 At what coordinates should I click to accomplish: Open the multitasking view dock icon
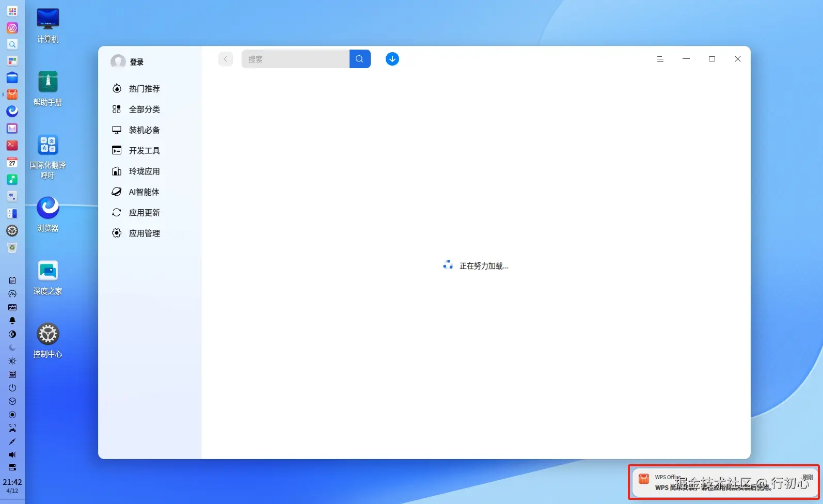pos(12,61)
